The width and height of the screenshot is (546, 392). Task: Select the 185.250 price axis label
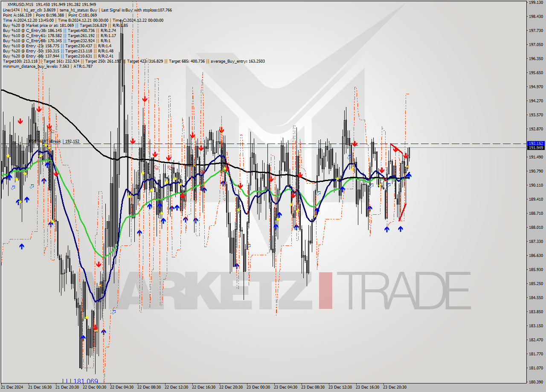click(535, 283)
